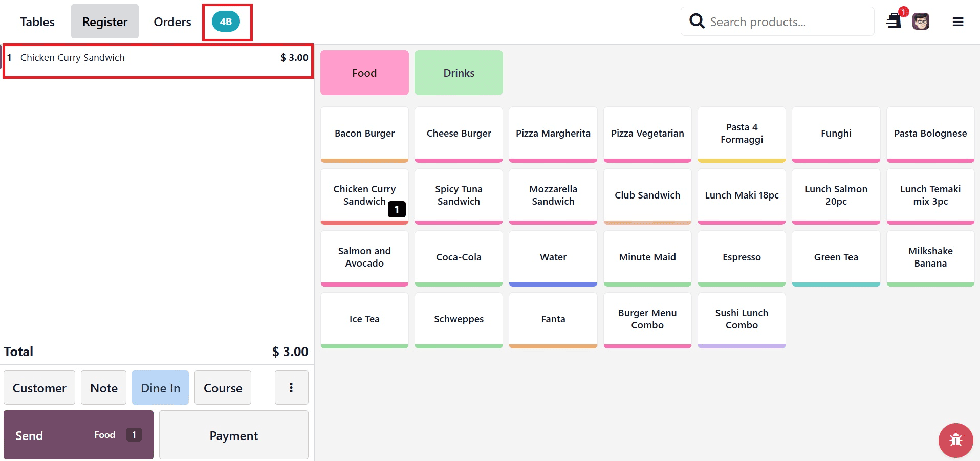This screenshot has height=461, width=980.
Task: Add a Note to the order
Action: point(103,387)
